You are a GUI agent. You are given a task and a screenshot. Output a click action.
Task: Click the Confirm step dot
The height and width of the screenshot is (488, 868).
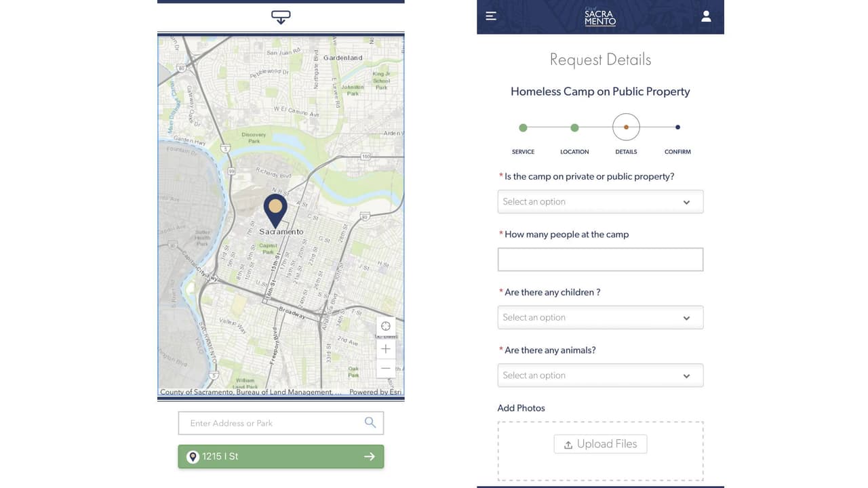pyautogui.click(x=677, y=127)
